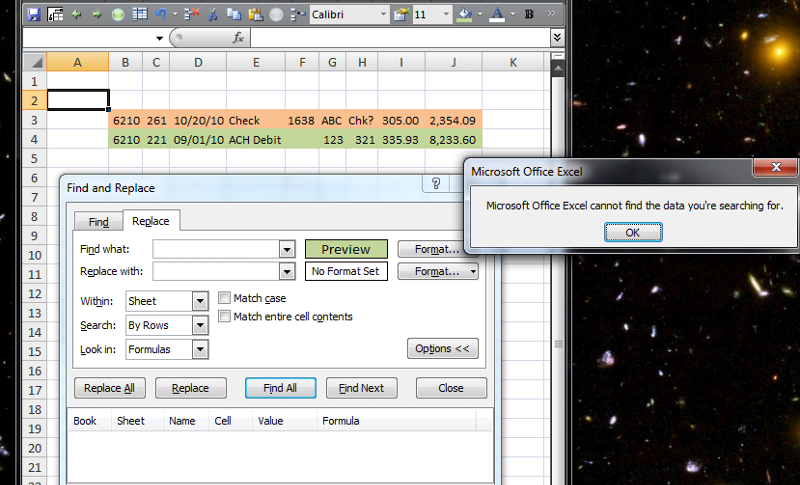
Task: Switch to the Find tab
Action: pos(98,222)
